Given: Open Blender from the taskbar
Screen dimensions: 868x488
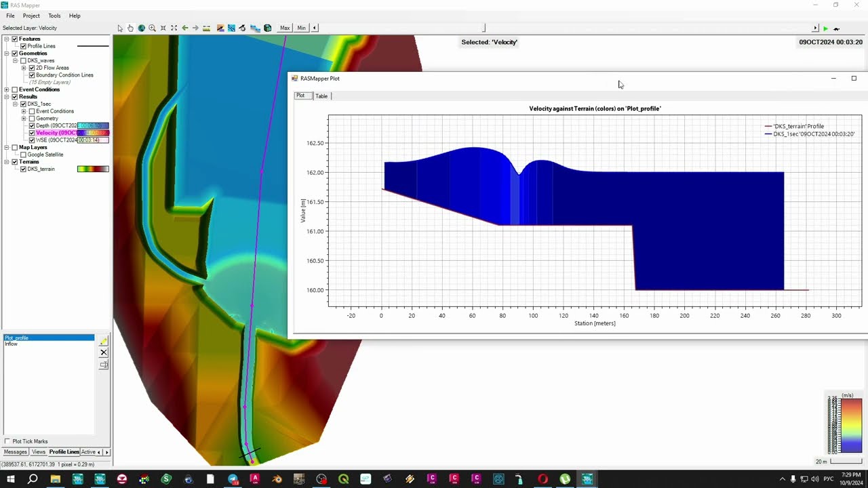Looking at the screenshot, I should pyautogui.click(x=277, y=479).
